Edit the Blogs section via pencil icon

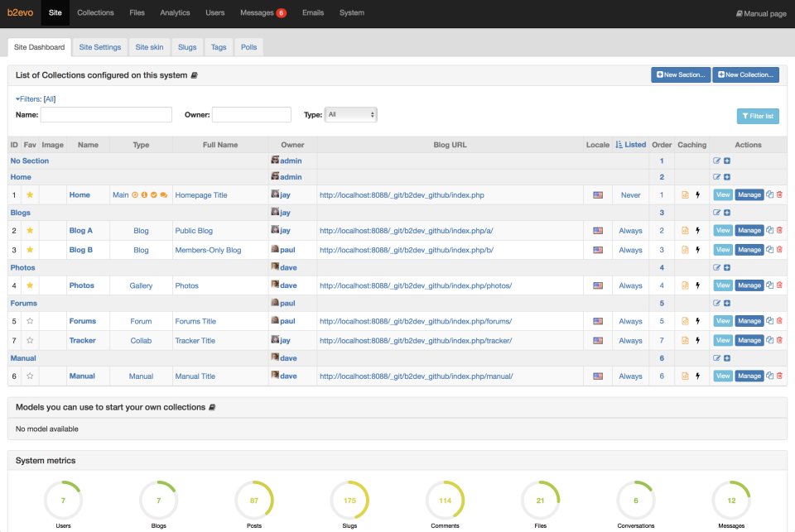coord(717,213)
